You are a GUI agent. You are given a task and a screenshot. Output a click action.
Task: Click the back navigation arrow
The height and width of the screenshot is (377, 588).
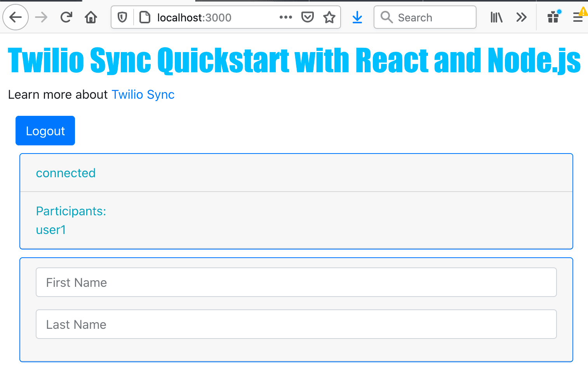point(15,17)
